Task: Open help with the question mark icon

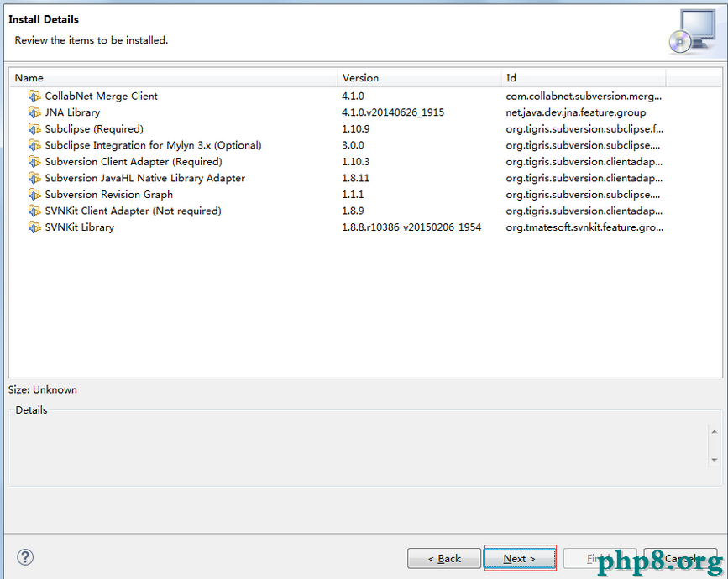Action: 25,557
